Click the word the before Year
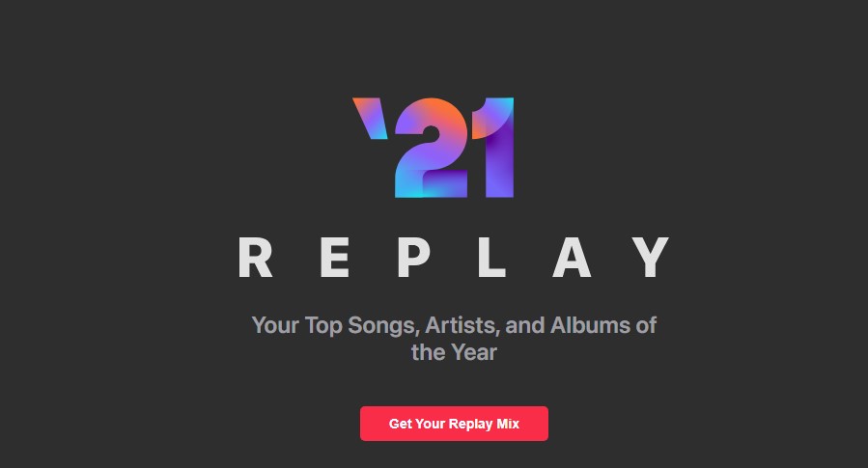 coord(428,352)
